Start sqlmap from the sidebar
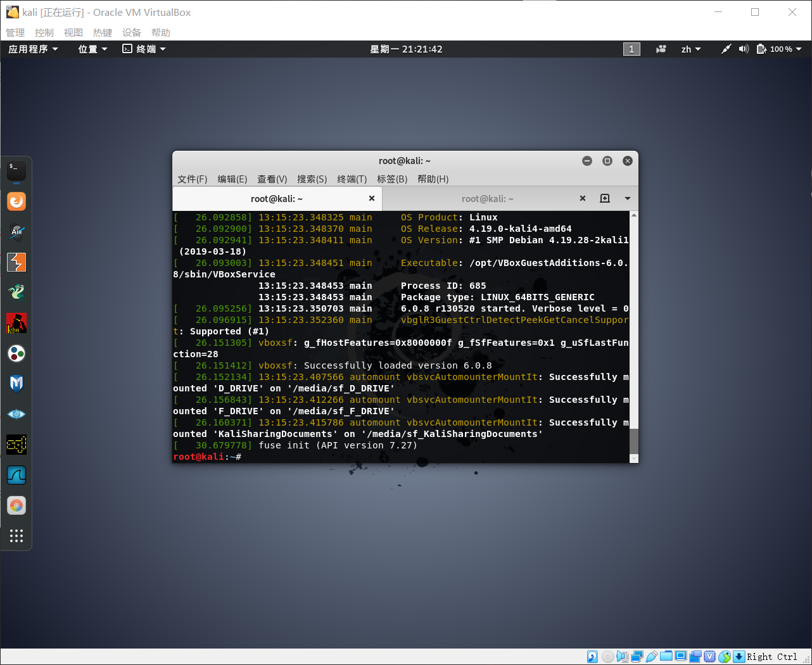The height and width of the screenshot is (665, 812). [x=15, y=445]
